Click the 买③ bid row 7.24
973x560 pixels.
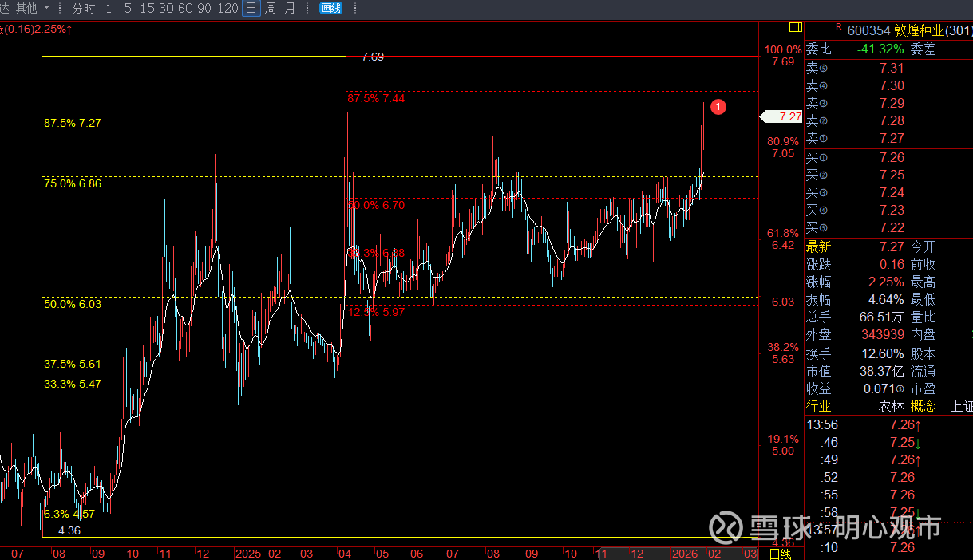click(x=888, y=193)
